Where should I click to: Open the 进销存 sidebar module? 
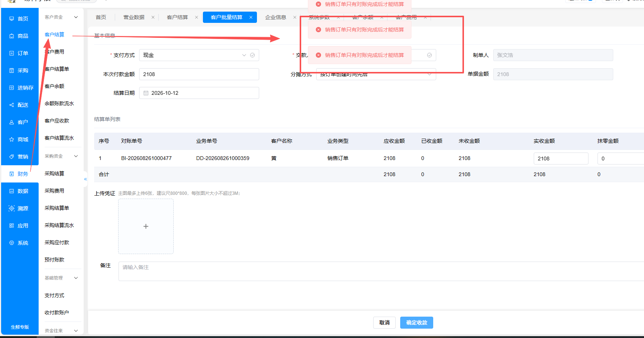pos(19,88)
